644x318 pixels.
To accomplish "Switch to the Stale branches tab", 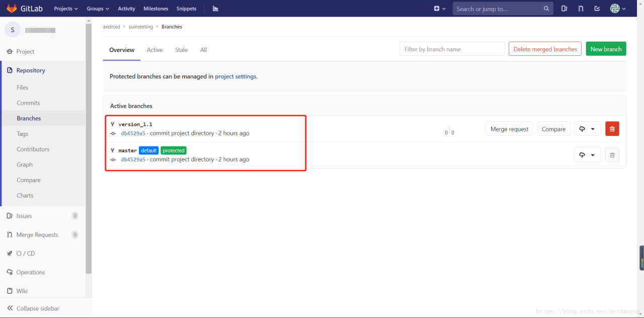I will click(181, 50).
